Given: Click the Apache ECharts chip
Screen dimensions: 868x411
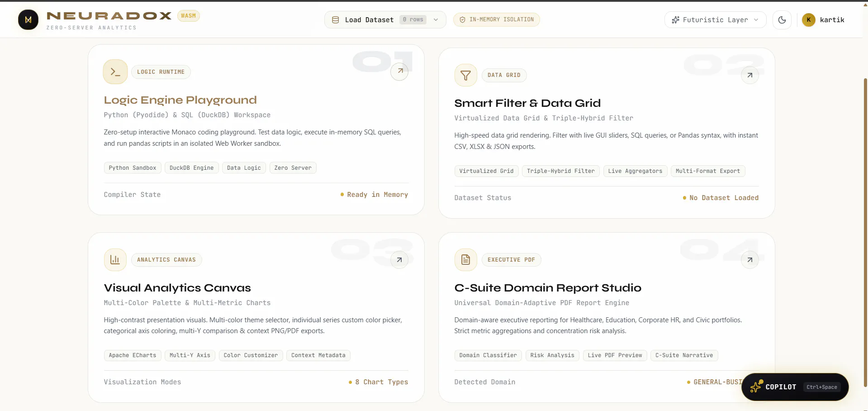Looking at the screenshot, I should 133,355.
